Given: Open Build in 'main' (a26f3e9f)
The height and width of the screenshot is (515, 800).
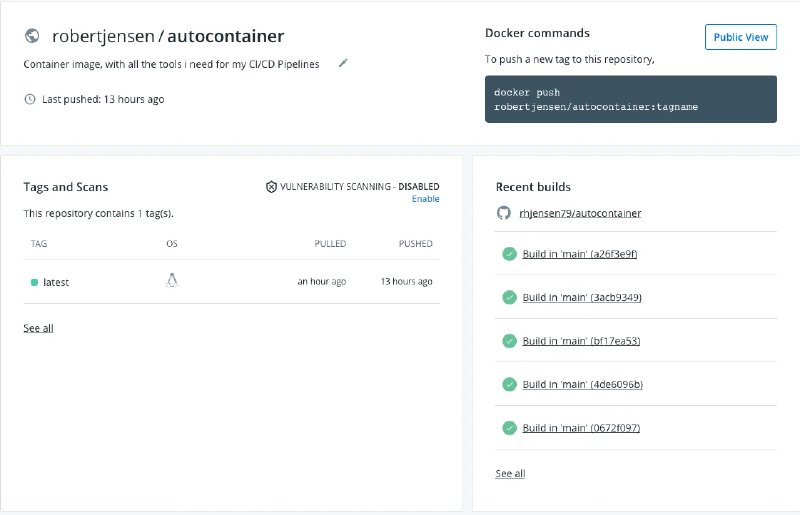Looking at the screenshot, I should tap(580, 254).
